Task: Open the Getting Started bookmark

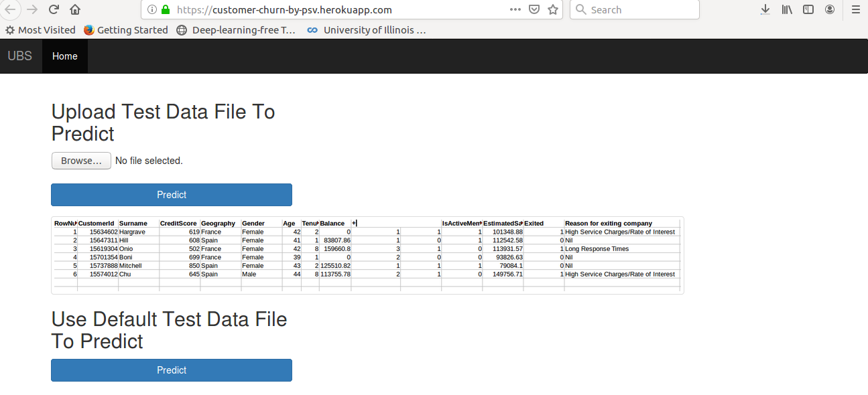Action: coord(126,29)
